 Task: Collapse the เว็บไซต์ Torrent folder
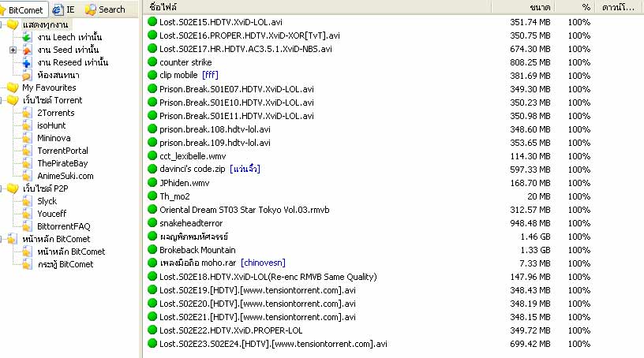2,101
